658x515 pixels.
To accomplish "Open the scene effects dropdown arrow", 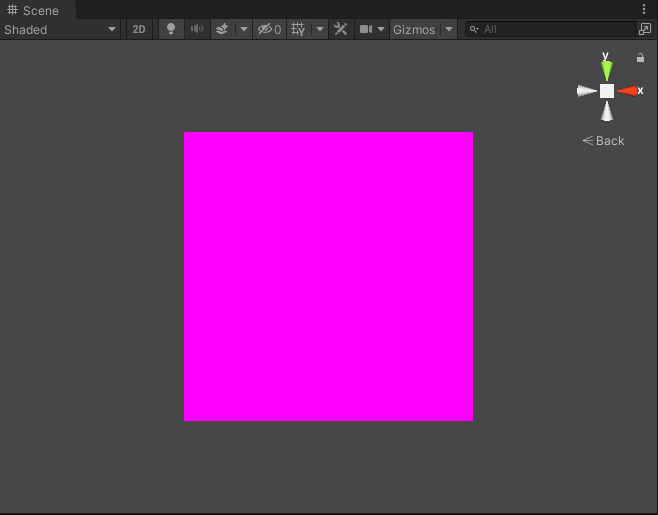I will [x=244, y=29].
